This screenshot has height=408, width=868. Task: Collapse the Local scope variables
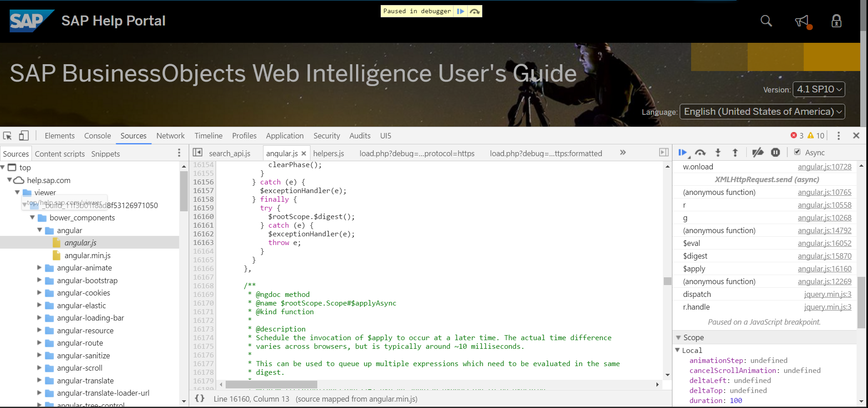pos(677,350)
